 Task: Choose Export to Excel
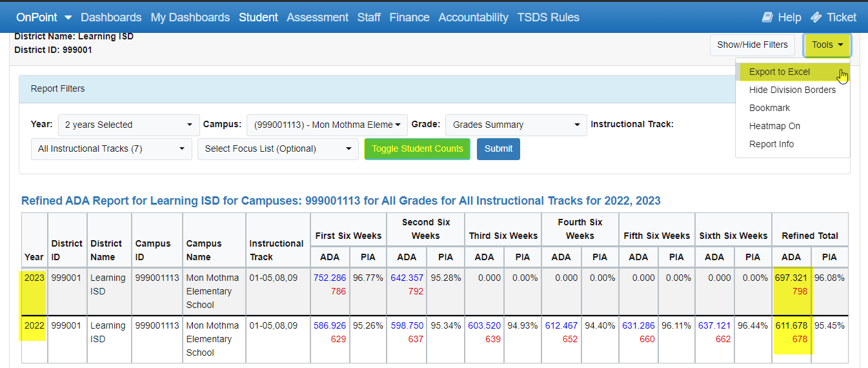point(779,72)
